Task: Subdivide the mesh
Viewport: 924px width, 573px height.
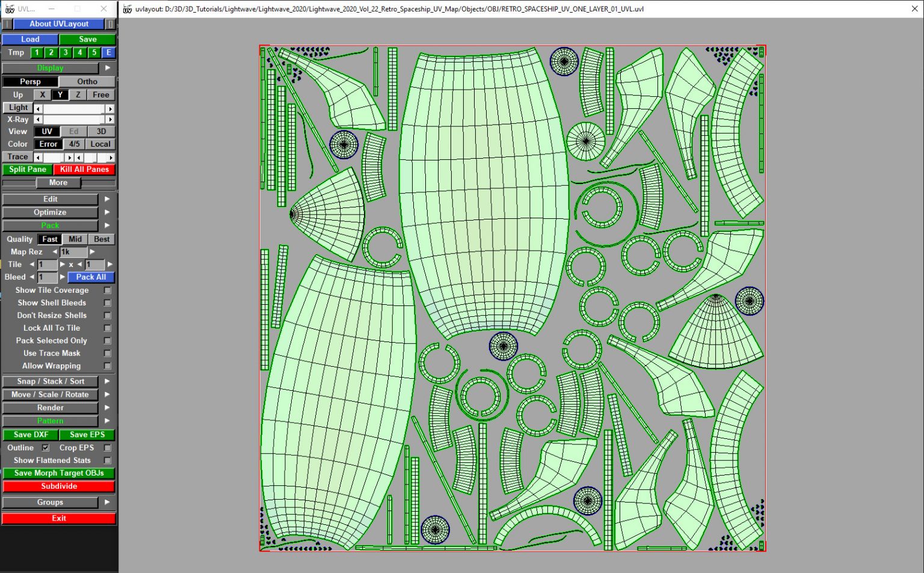Action: tap(58, 486)
